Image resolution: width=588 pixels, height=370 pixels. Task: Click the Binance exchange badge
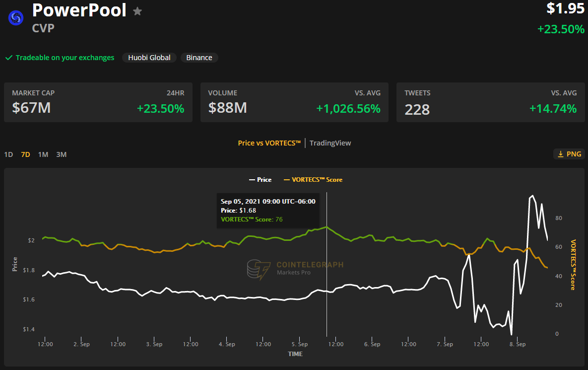coord(199,58)
